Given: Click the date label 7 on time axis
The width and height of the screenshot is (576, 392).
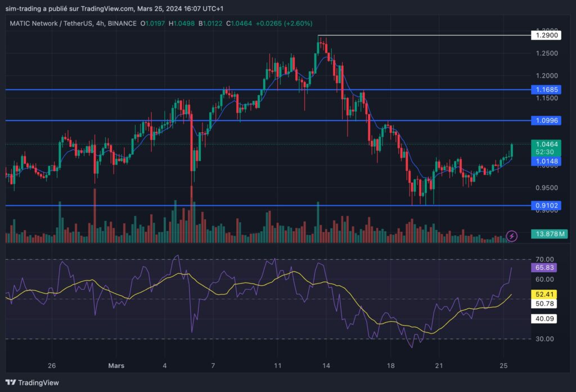Looking at the screenshot, I should [x=213, y=366].
